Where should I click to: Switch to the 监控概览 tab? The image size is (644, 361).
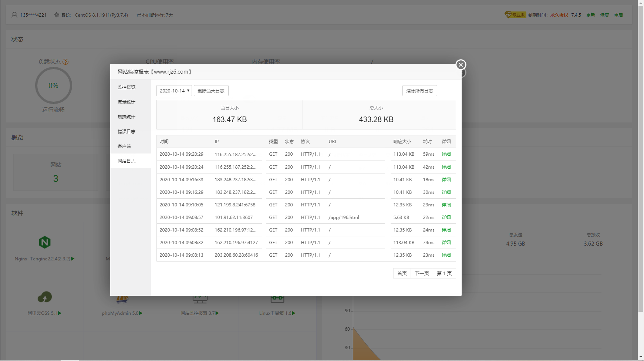[127, 87]
